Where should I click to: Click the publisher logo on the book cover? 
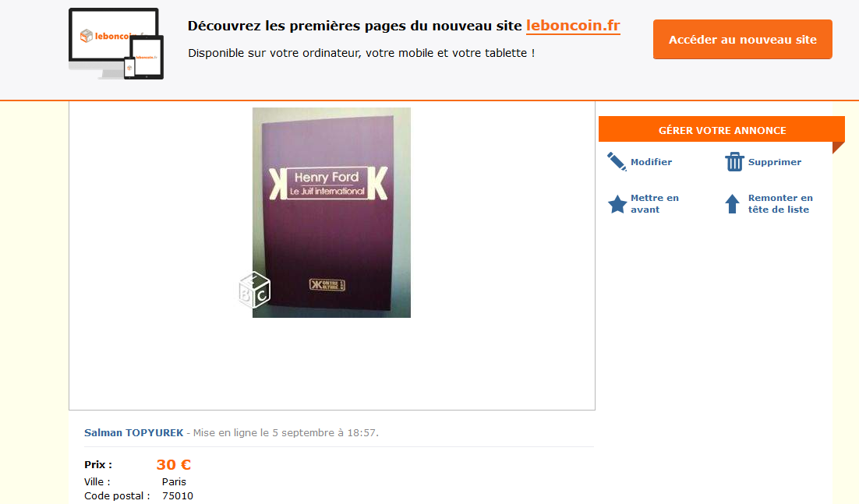tap(327, 284)
